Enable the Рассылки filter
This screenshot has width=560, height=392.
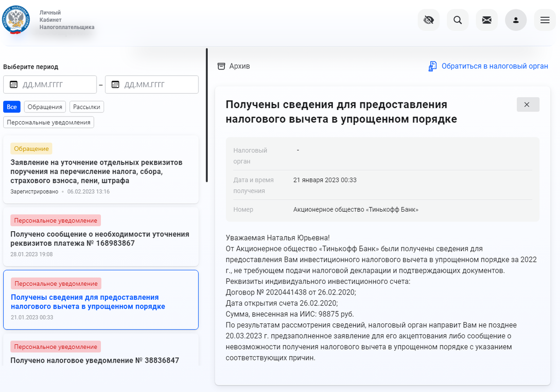click(86, 107)
